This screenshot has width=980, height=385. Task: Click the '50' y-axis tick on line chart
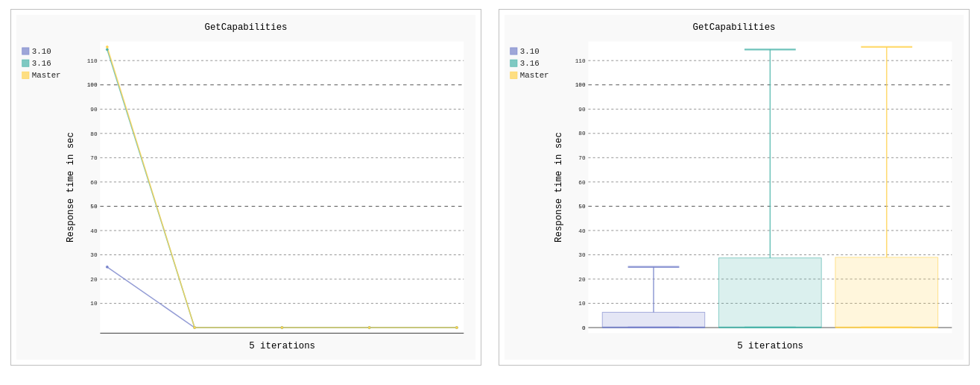point(94,207)
